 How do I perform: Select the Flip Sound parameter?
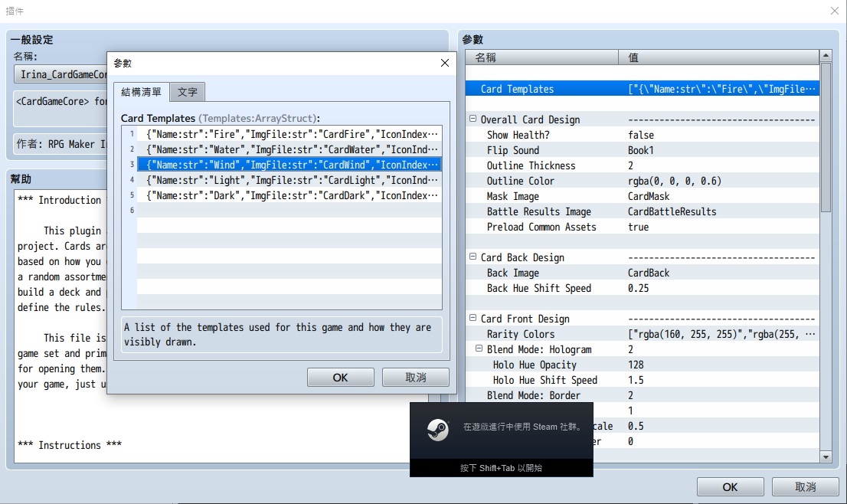[643, 150]
